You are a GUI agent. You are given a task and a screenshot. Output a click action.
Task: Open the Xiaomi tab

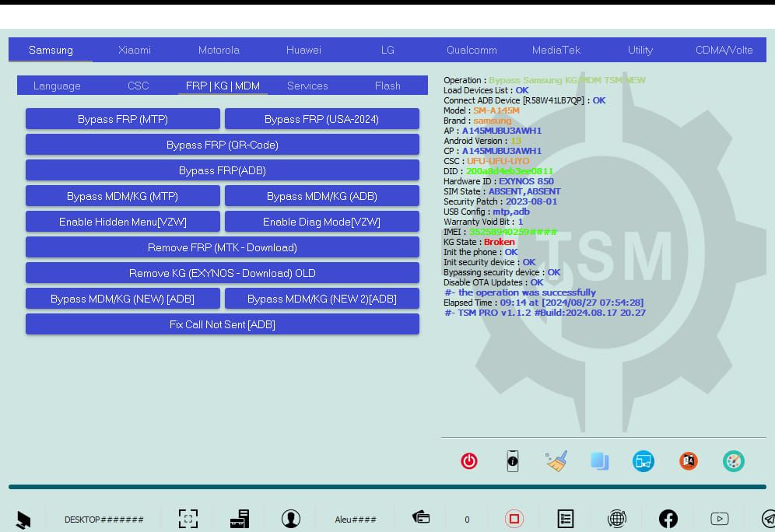pos(135,50)
